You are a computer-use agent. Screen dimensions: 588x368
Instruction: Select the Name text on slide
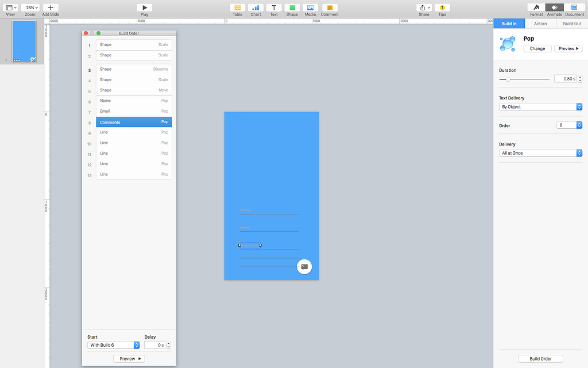pyautogui.click(x=245, y=210)
